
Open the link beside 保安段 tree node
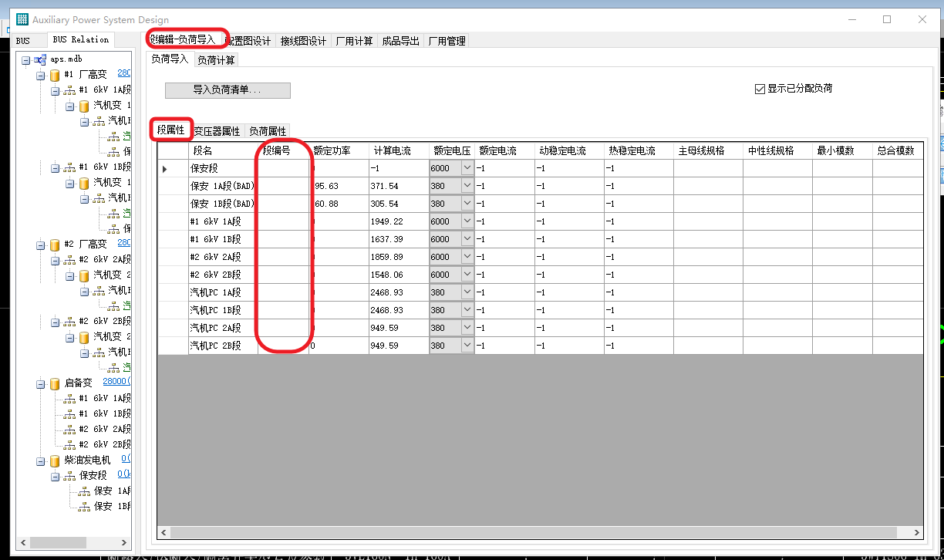(x=124, y=474)
